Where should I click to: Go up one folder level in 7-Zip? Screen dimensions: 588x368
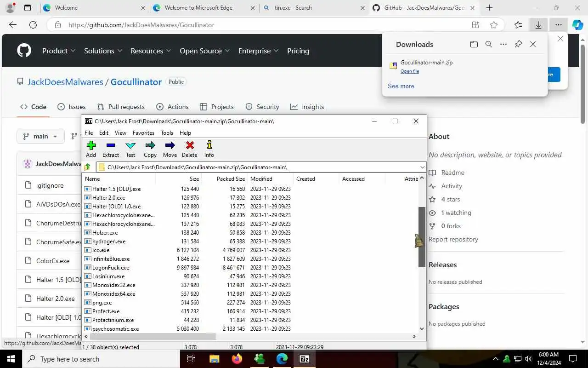[87, 167]
